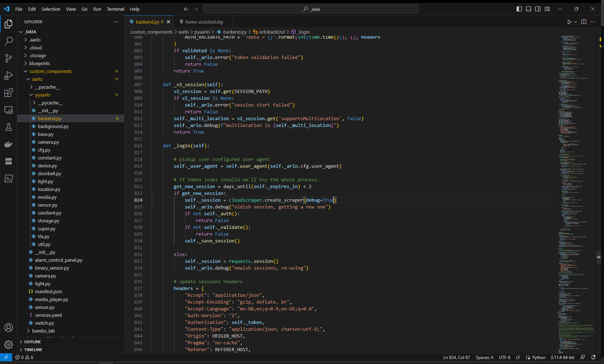This screenshot has width=604, height=364.
Task: Open the Source Control view
Action: (9, 58)
